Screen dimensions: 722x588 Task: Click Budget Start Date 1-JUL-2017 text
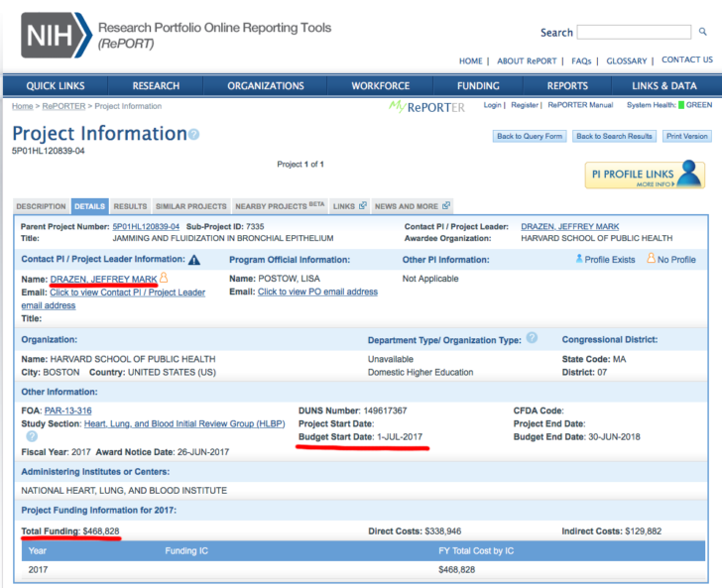point(361,437)
